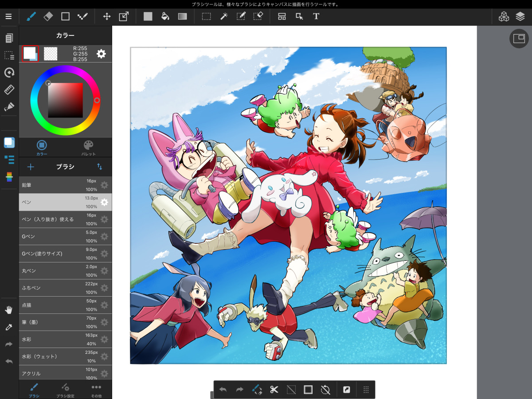Viewport: 532px width, 399px height.
Task: Open settings gear for 水彩 brush
Action: (x=104, y=340)
